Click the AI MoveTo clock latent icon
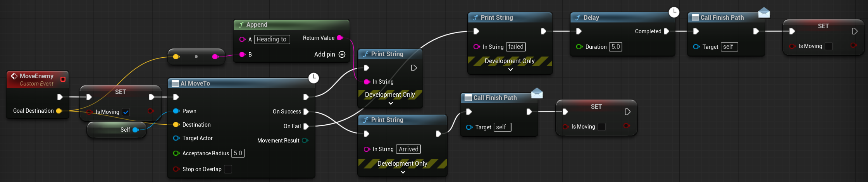The height and width of the screenshot is (182, 868). [x=313, y=78]
